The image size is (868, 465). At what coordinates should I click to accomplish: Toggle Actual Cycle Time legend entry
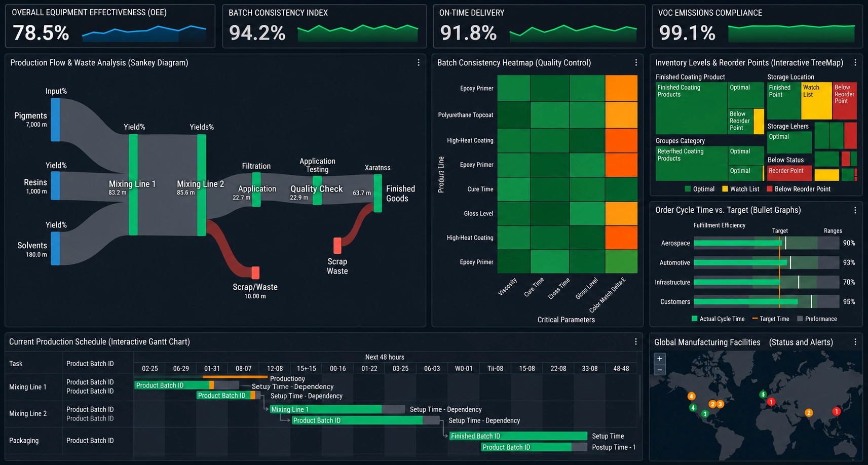(718, 319)
